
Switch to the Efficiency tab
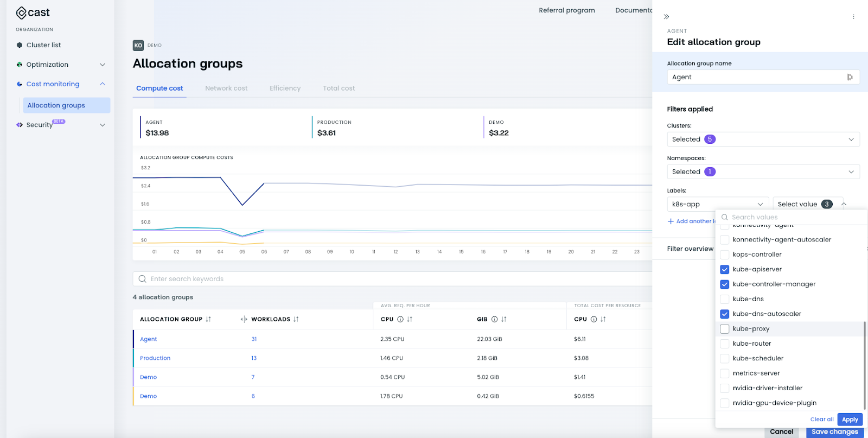point(285,88)
